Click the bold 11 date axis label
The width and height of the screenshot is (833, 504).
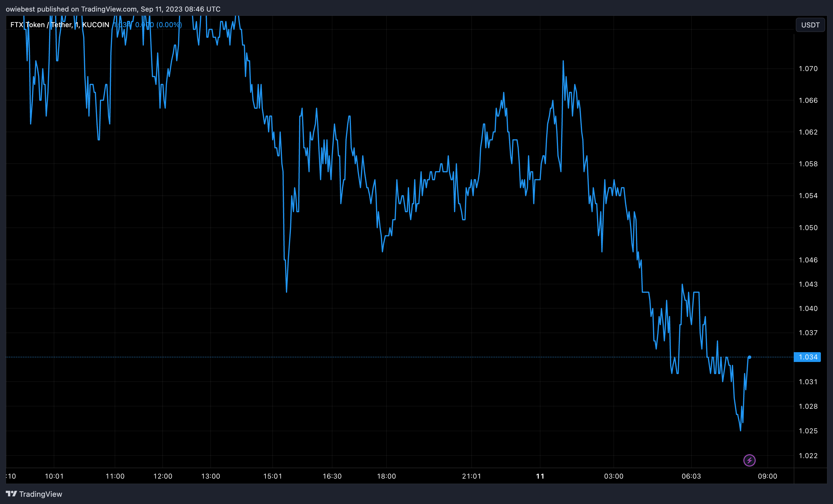point(540,476)
